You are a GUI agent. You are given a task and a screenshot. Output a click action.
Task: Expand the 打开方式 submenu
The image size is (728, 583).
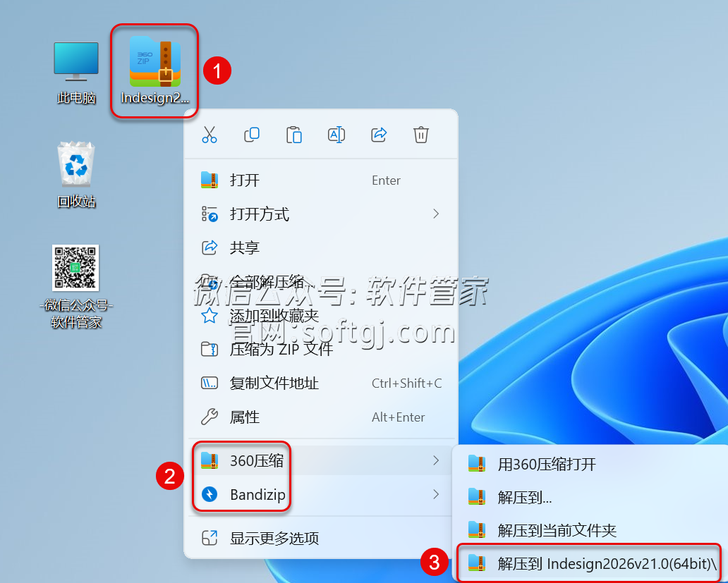321,214
